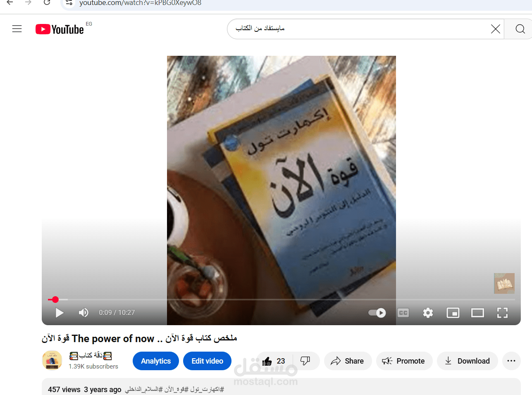Click the 1.39K subscribers text
The width and height of the screenshot is (532, 395).
93,366
